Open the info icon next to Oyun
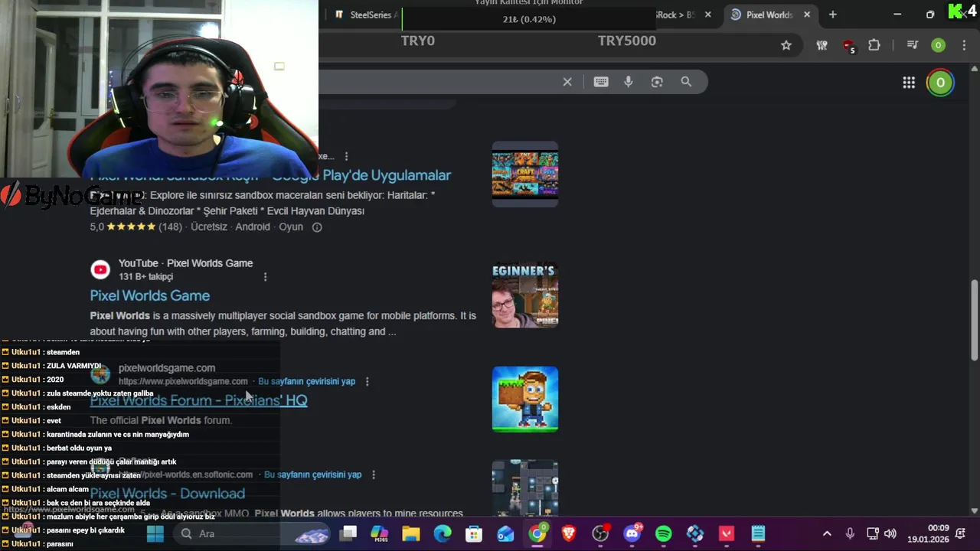980x551 pixels. click(x=317, y=227)
